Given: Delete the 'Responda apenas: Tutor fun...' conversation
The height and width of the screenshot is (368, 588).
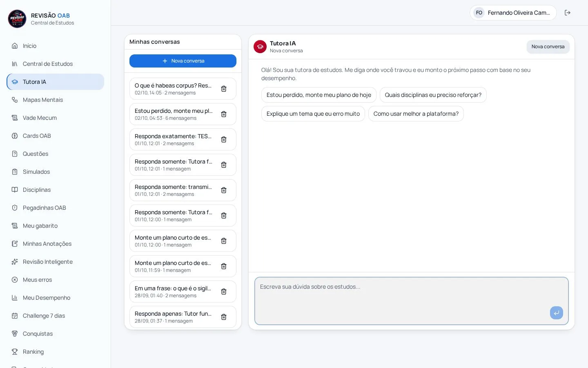Looking at the screenshot, I should pos(224,317).
